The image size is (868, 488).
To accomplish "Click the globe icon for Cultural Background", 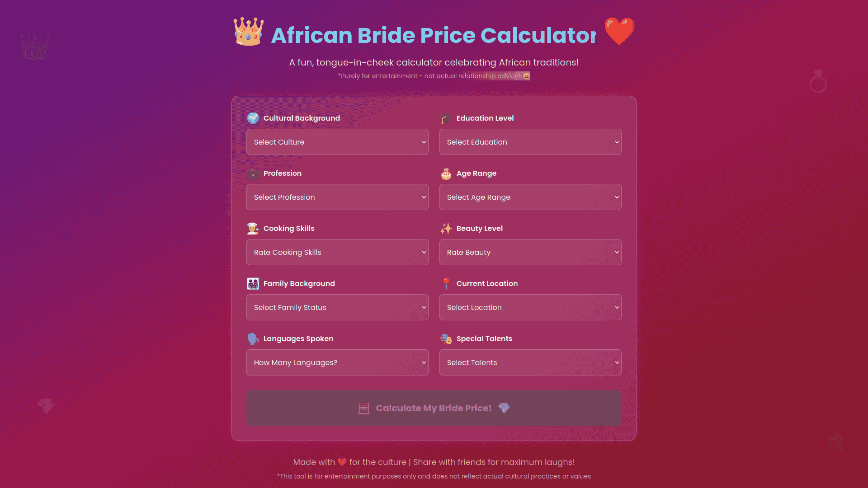I will point(253,118).
